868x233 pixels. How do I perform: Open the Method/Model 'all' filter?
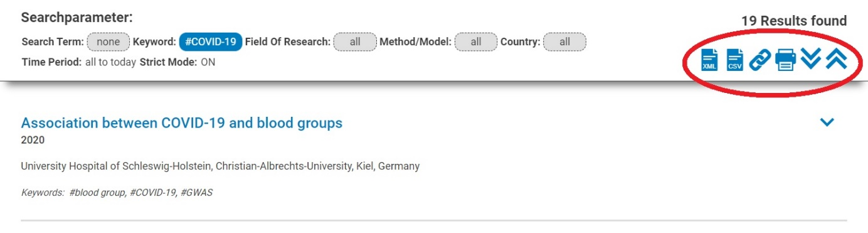476,42
